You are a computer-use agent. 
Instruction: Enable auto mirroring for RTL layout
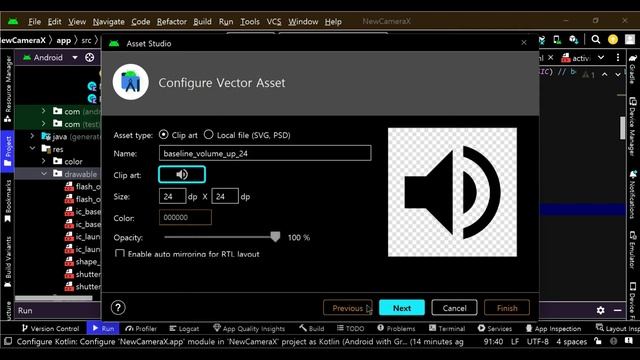(120, 254)
